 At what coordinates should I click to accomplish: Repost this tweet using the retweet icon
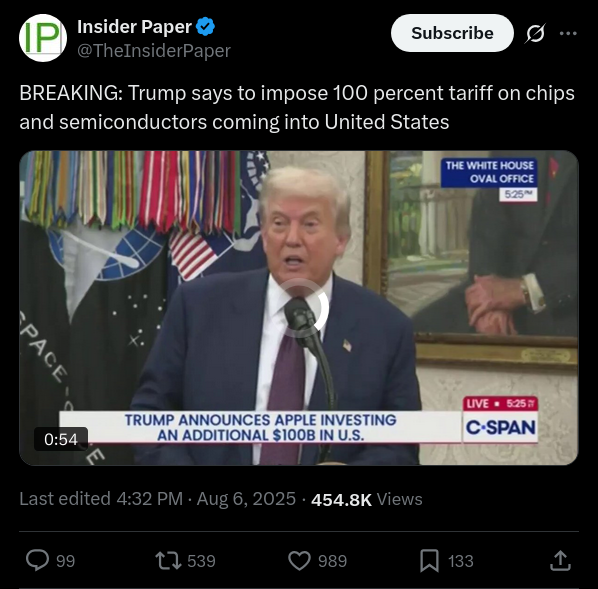pos(168,561)
